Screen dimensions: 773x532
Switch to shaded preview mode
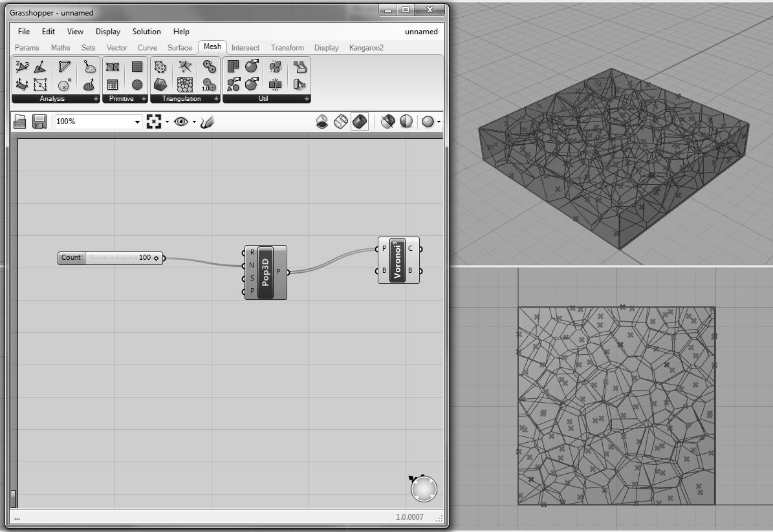coord(360,122)
